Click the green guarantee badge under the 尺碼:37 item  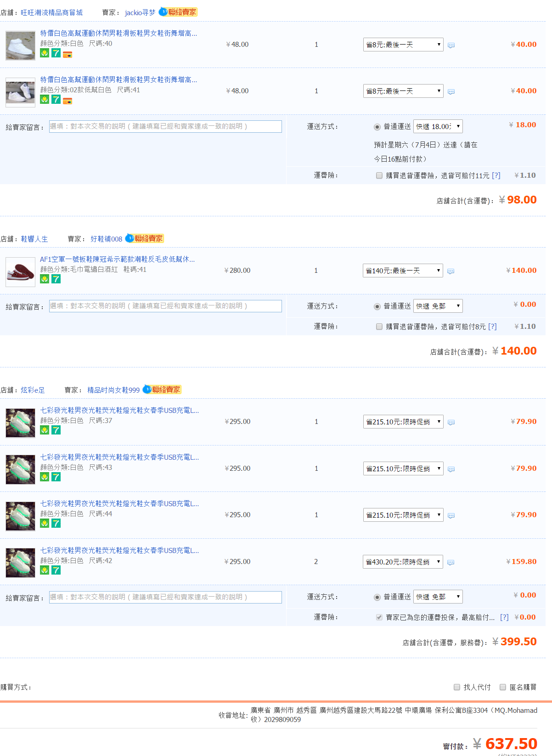45,430
